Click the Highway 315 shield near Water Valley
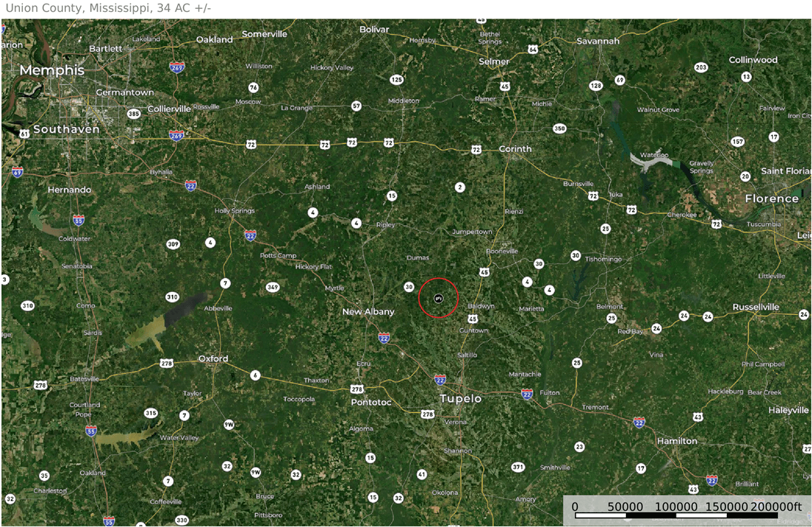 [151, 413]
